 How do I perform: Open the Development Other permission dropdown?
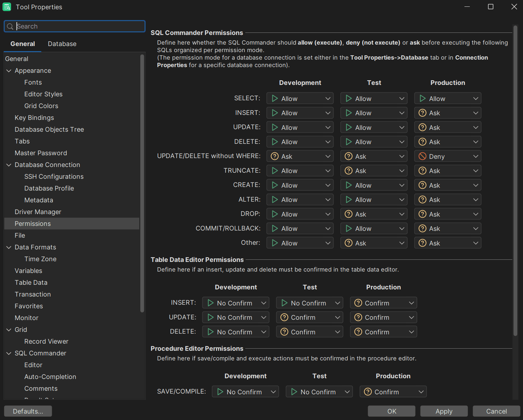[x=327, y=243]
